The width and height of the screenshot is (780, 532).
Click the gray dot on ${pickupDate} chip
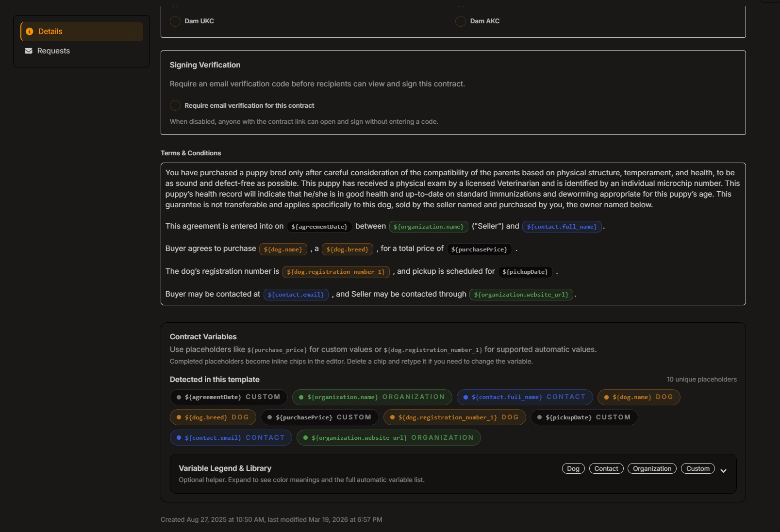point(539,417)
